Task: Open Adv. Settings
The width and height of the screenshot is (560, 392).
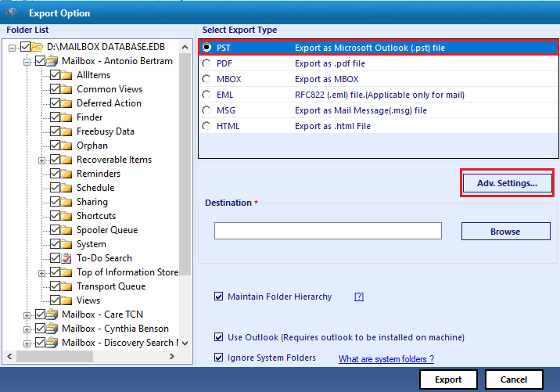Action: (507, 183)
